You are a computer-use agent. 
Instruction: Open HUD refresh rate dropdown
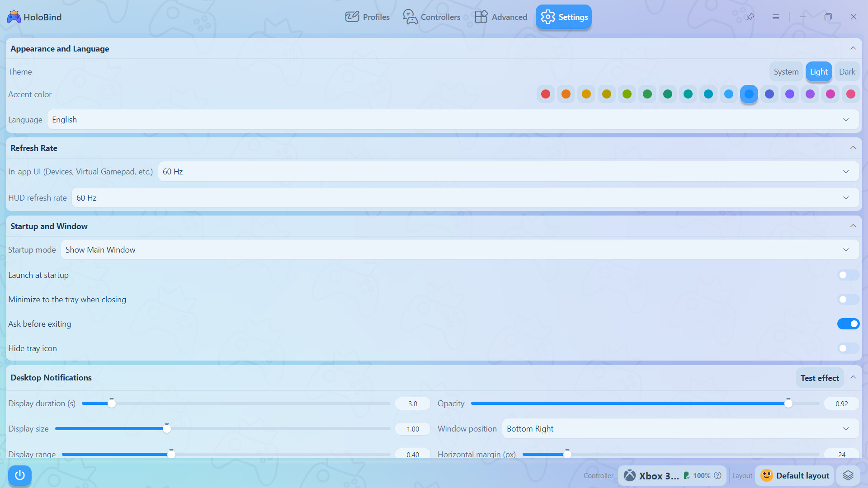pyautogui.click(x=465, y=198)
